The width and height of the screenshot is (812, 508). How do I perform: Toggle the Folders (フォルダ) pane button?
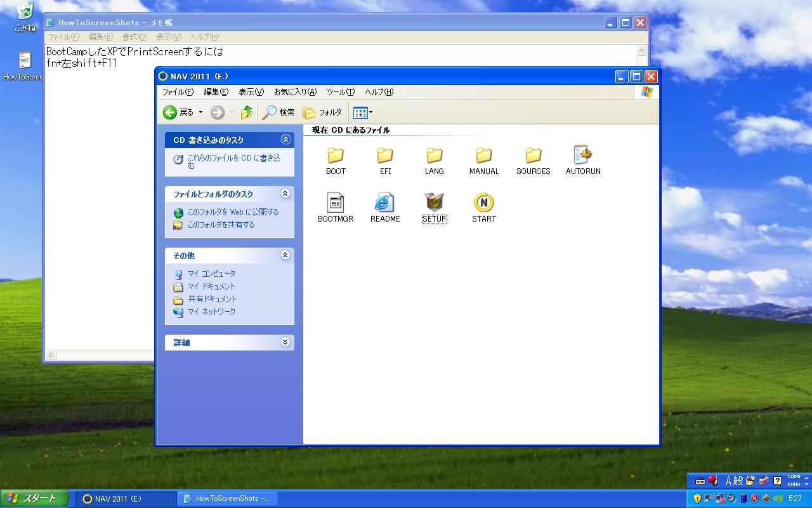tap(322, 112)
